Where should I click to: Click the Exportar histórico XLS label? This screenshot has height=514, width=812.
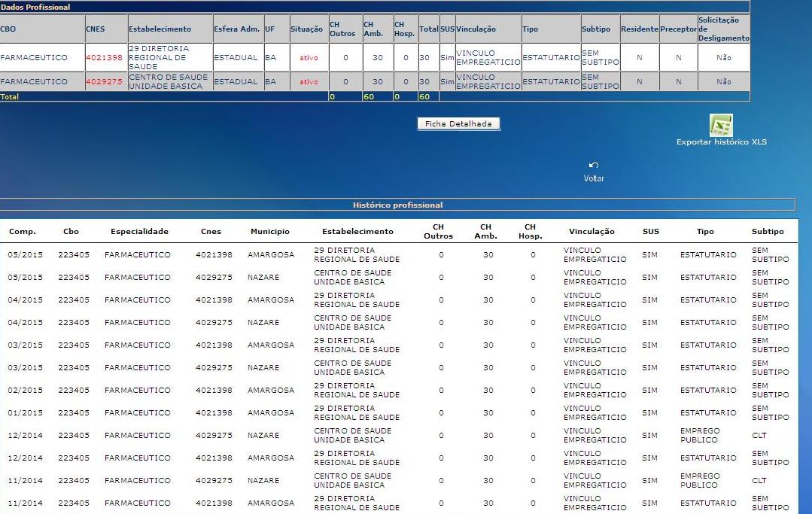(x=721, y=142)
